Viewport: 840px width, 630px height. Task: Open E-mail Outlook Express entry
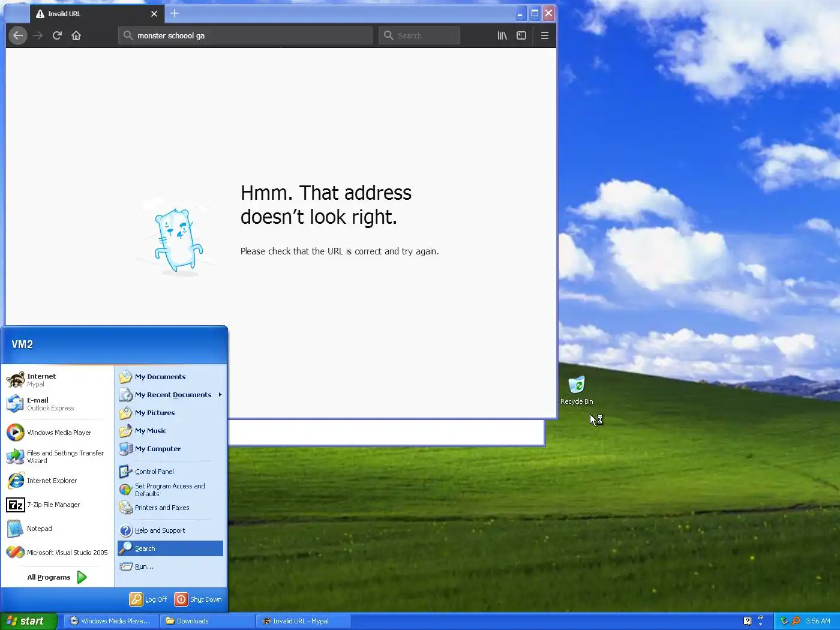58,404
